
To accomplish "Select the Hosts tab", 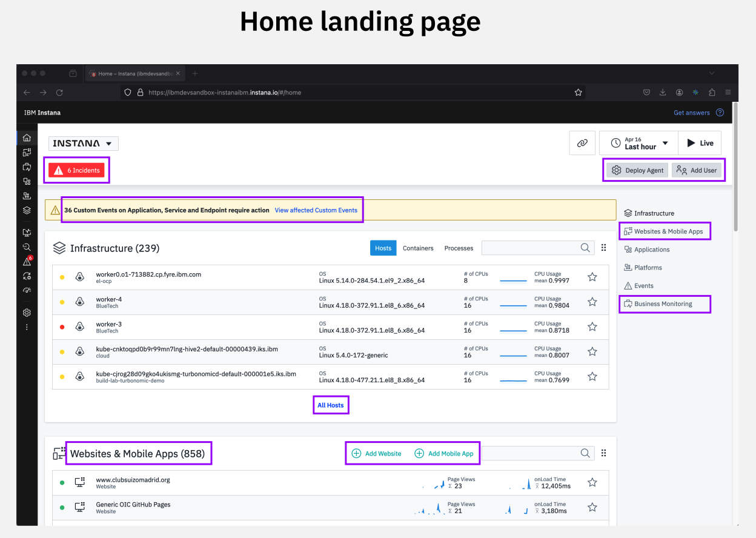I will [383, 248].
